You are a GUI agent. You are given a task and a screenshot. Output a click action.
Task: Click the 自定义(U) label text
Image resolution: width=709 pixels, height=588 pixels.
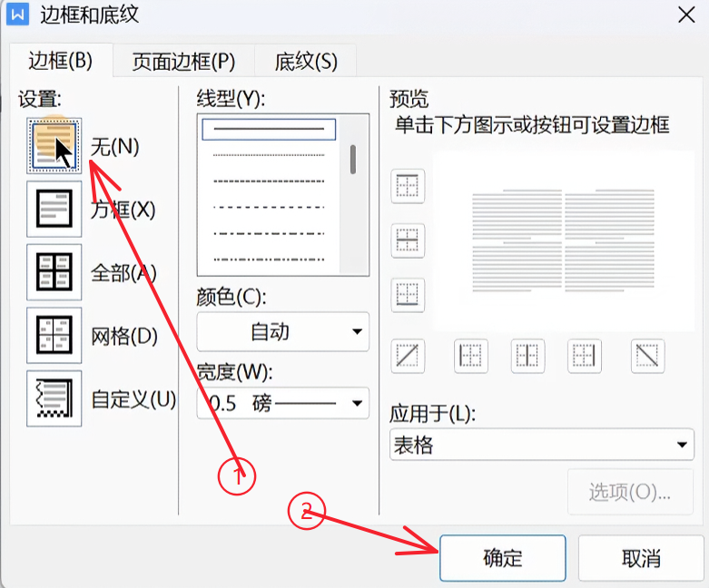pyautogui.click(x=133, y=399)
